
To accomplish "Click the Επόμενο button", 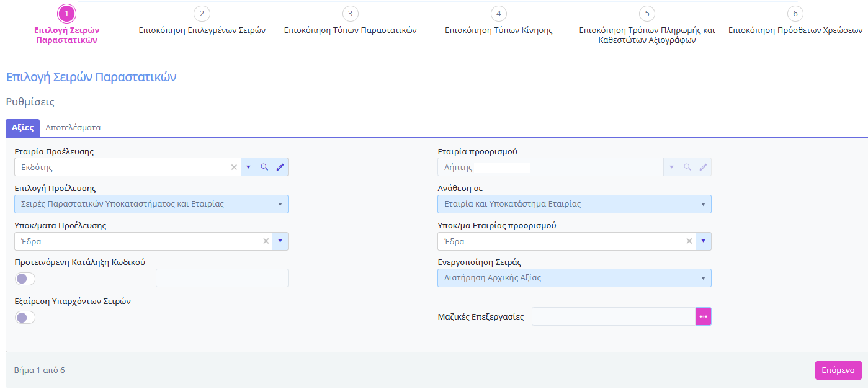I will 838,370.
